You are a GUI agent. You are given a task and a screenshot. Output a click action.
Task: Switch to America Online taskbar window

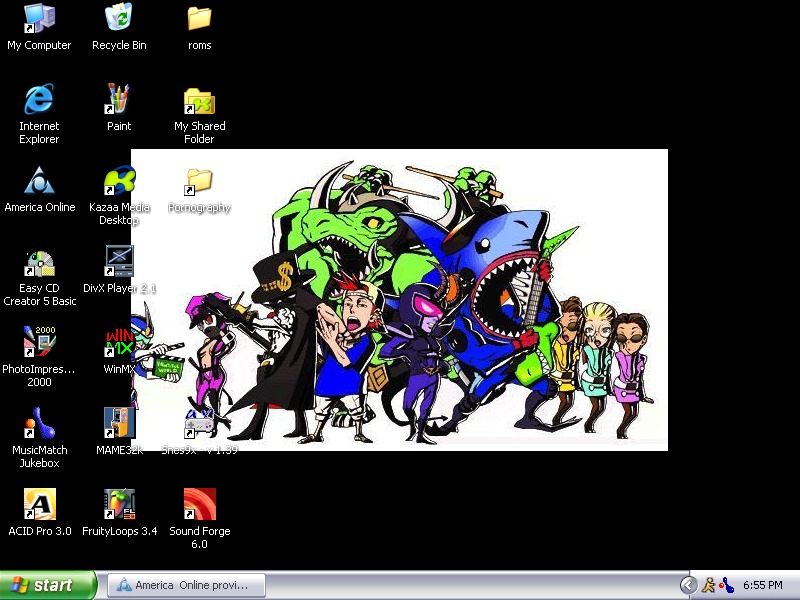186,585
